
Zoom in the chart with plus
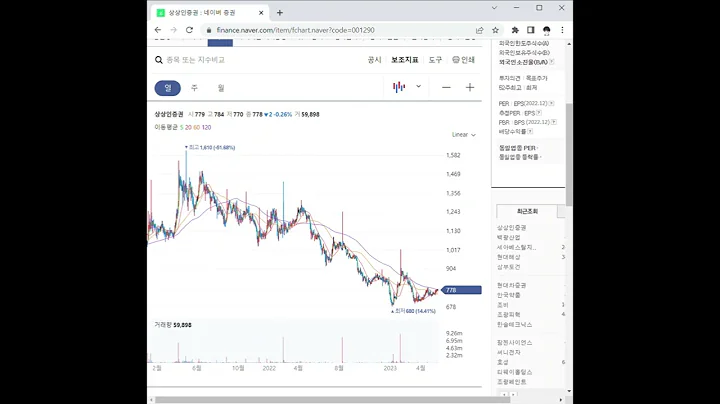[x=470, y=87]
